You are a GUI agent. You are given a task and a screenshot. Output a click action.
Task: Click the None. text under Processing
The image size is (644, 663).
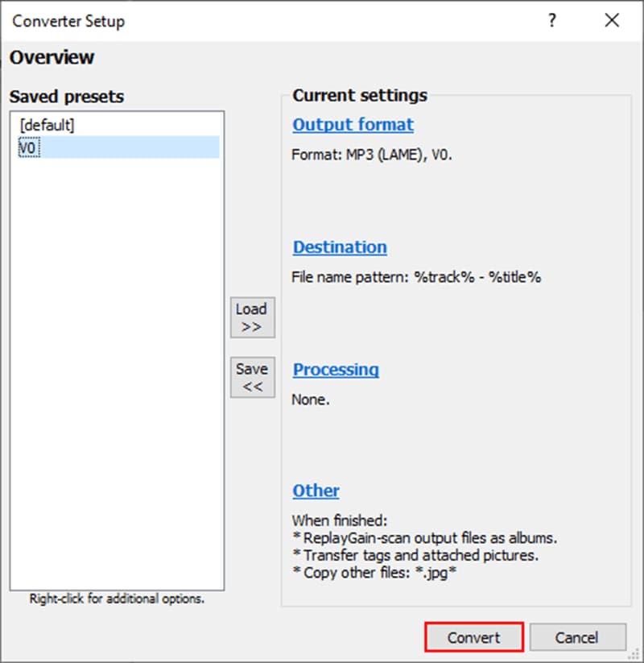coord(311,400)
